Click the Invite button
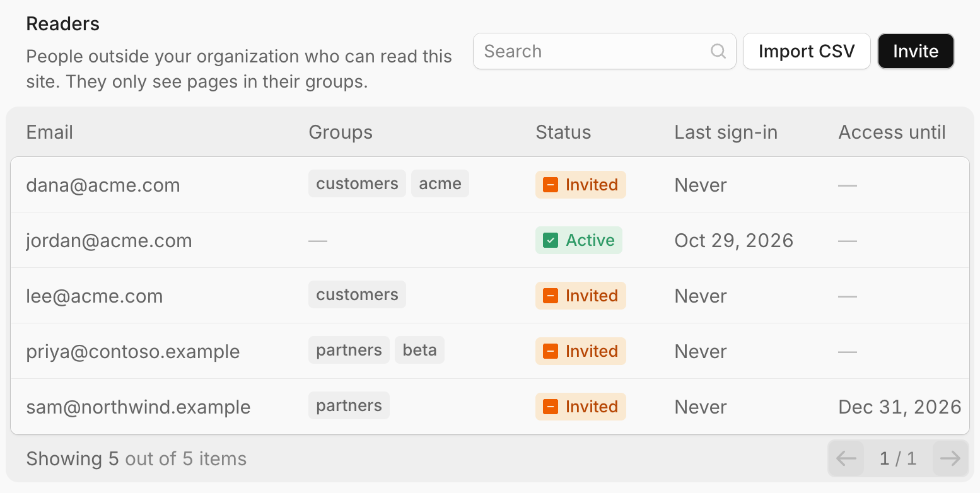Viewport: 980px width, 493px height. pyautogui.click(x=916, y=51)
